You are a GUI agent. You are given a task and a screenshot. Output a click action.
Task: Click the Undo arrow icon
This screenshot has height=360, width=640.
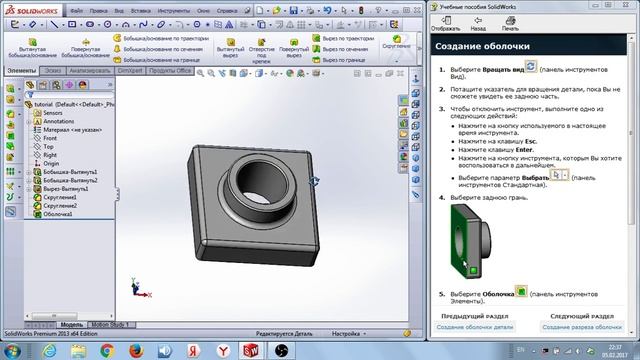(327, 10)
